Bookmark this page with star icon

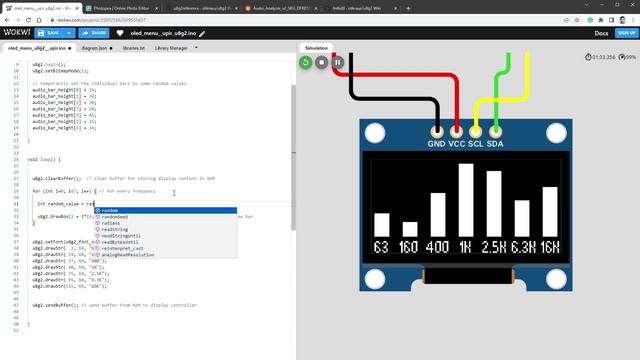pos(576,20)
